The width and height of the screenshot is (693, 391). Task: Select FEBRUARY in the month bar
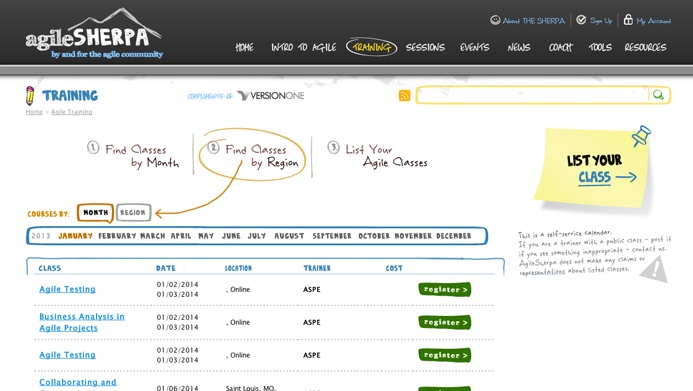[117, 236]
